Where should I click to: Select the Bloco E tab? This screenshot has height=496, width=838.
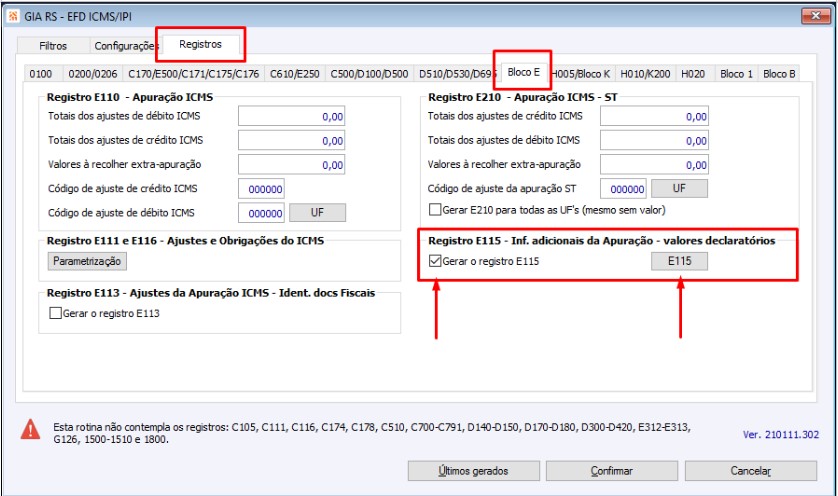(x=524, y=72)
